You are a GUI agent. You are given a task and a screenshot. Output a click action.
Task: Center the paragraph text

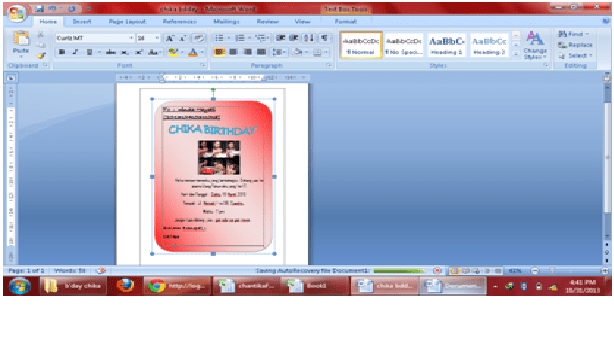click(x=233, y=52)
